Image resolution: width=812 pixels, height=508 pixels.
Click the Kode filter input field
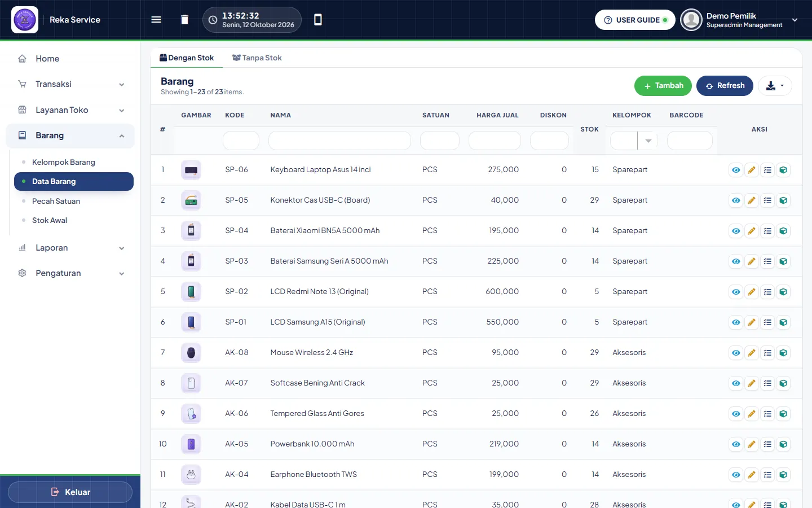pos(241,141)
